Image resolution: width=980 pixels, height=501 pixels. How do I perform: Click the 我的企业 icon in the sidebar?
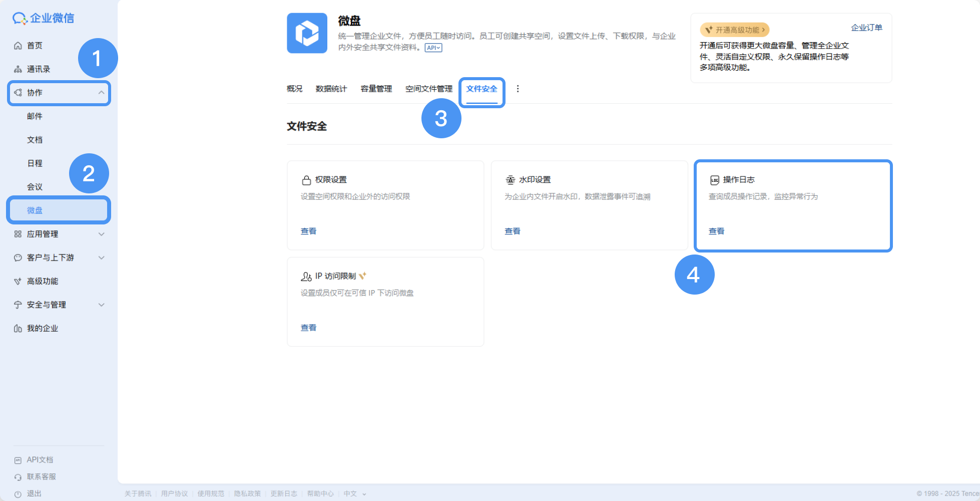(18, 328)
